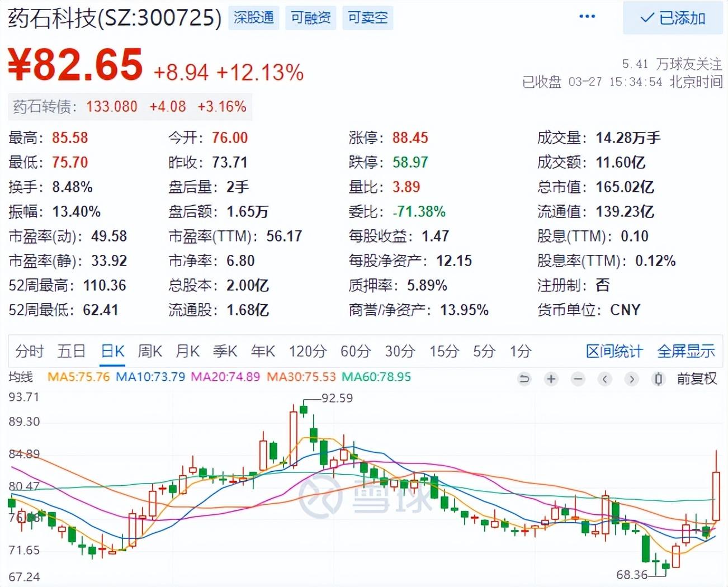Click the 今开 value 76.00
Screen dimensions: 728x587
230,138
